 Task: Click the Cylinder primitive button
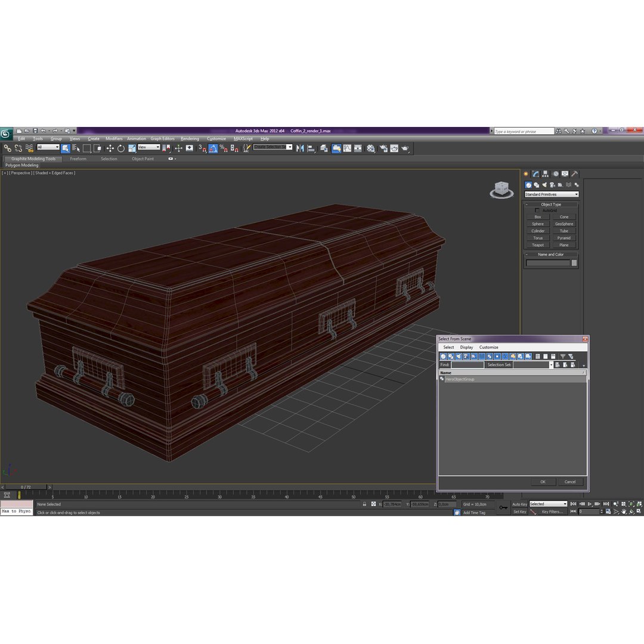click(x=538, y=231)
